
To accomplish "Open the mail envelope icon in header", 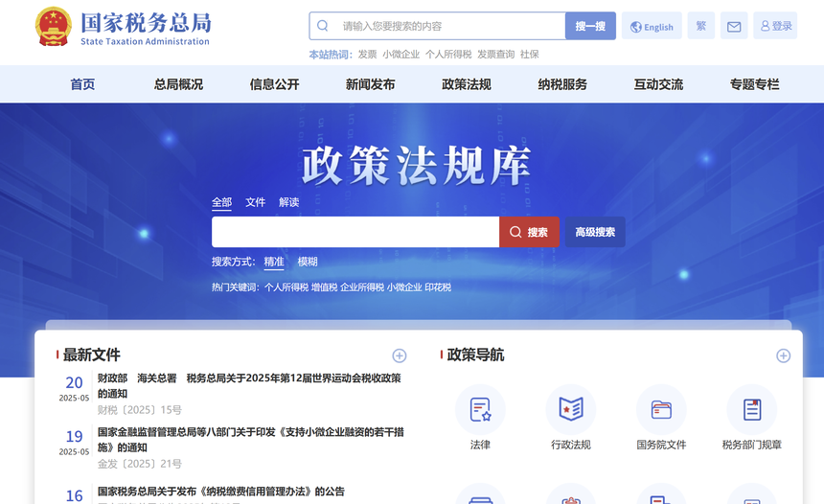I will [x=734, y=26].
